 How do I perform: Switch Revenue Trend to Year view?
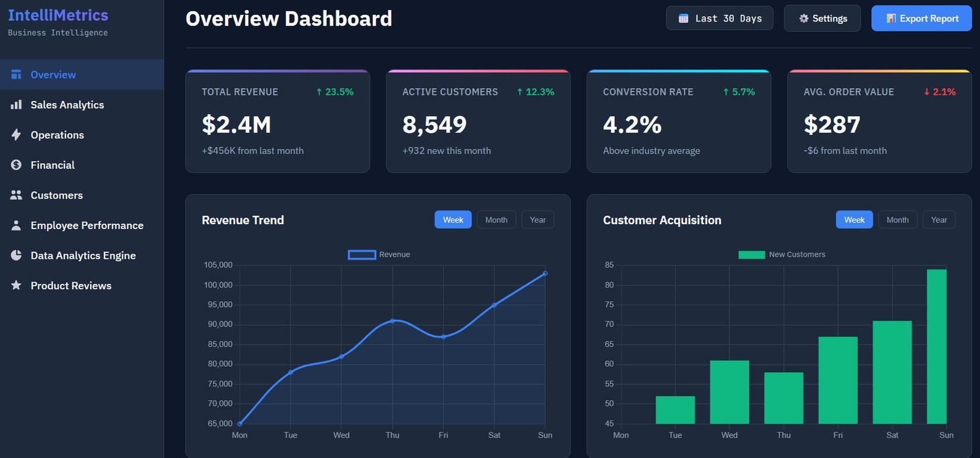click(537, 220)
